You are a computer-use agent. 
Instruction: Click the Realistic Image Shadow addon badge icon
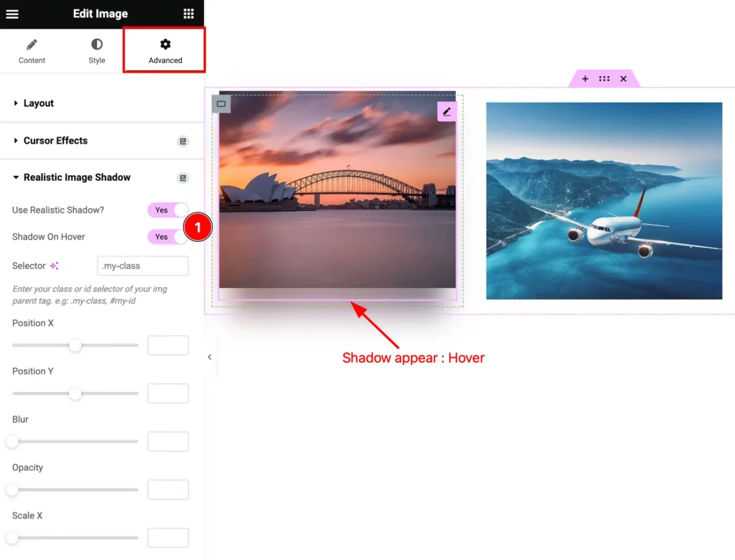pyautogui.click(x=183, y=178)
